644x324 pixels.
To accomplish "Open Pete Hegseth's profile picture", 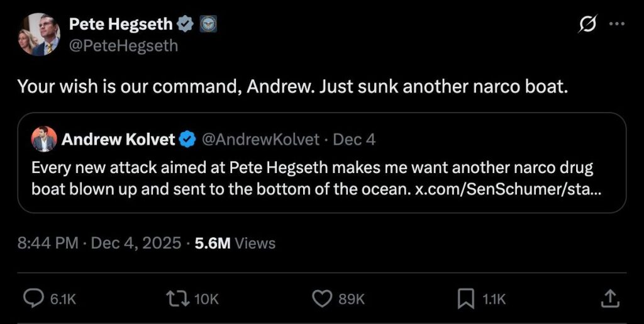I will (x=39, y=35).
